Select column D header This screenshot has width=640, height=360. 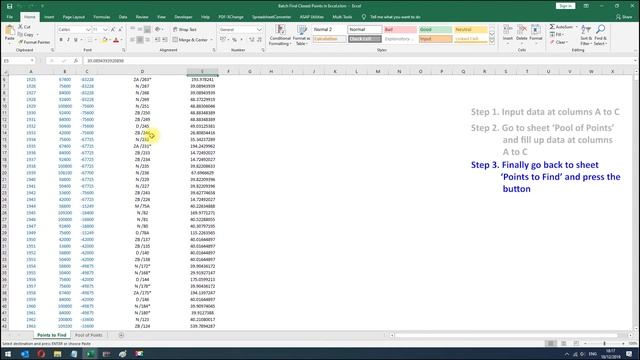coord(142,71)
